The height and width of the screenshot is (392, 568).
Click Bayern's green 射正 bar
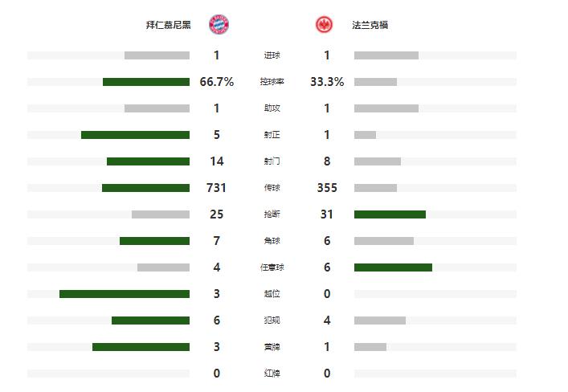[135, 135]
